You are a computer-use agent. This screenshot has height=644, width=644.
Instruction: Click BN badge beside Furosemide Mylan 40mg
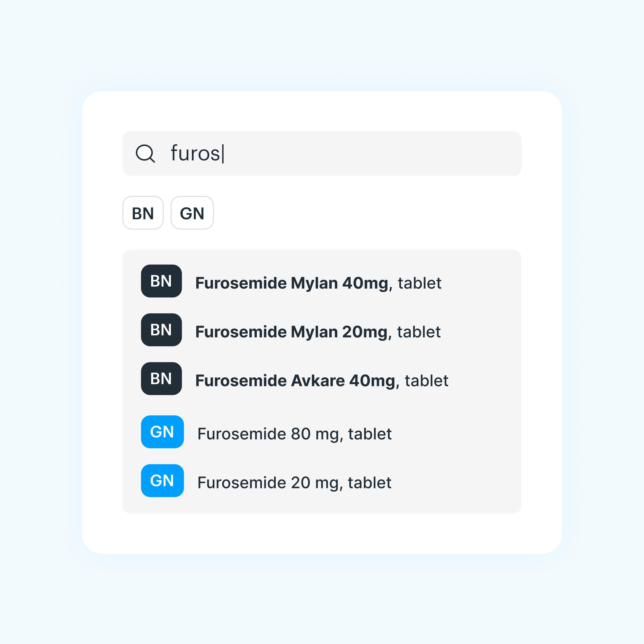point(161,281)
